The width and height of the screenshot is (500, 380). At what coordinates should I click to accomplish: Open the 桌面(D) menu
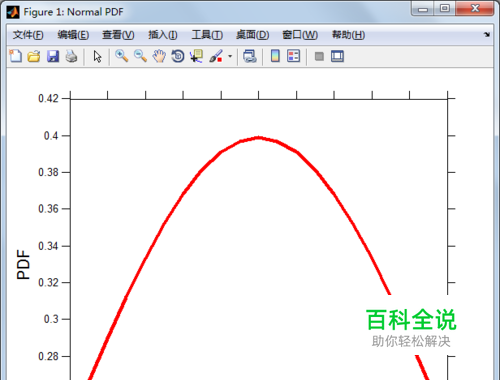click(253, 35)
